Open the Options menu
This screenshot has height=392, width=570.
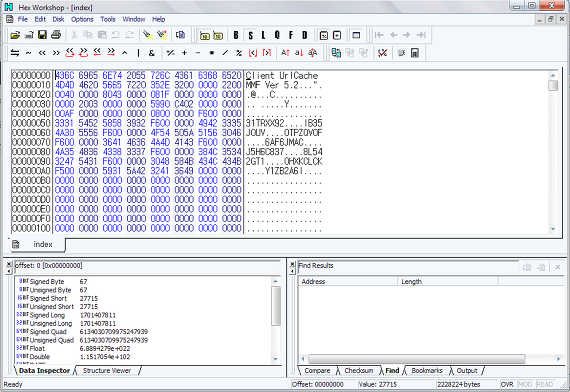click(82, 19)
